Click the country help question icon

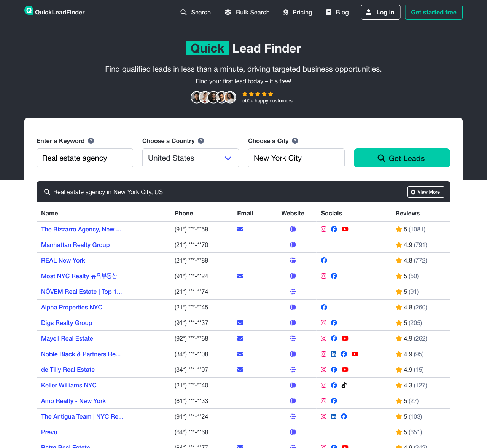tap(201, 141)
